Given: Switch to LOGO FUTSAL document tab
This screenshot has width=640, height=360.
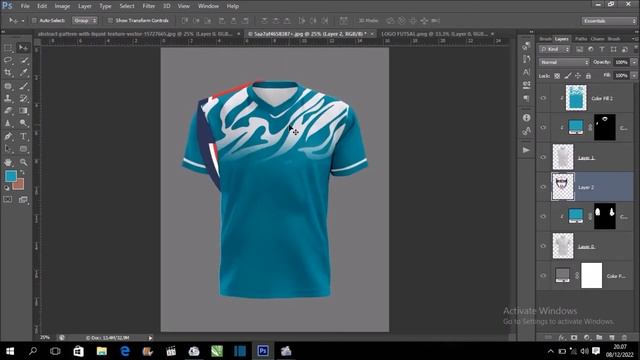Looking at the screenshot, I should pos(434,34).
